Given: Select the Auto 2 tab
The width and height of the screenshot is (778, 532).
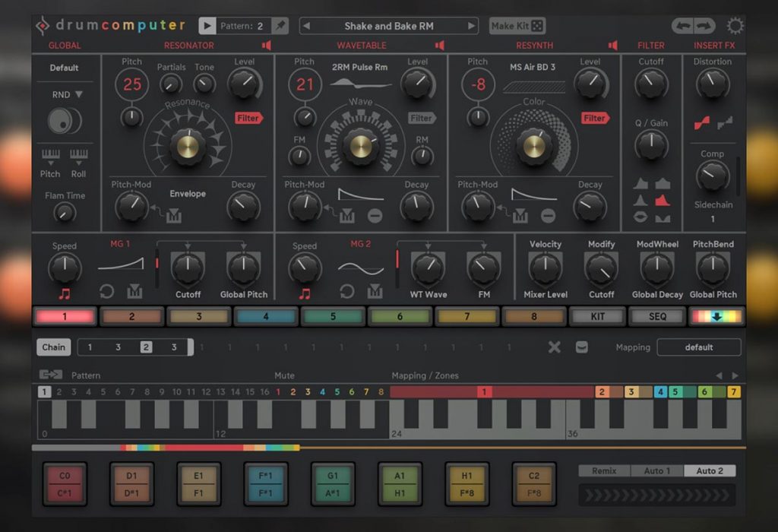Looking at the screenshot, I should coord(710,470).
